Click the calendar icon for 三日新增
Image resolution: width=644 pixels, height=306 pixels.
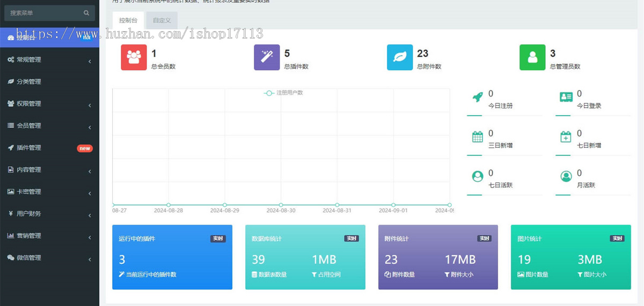tap(477, 137)
